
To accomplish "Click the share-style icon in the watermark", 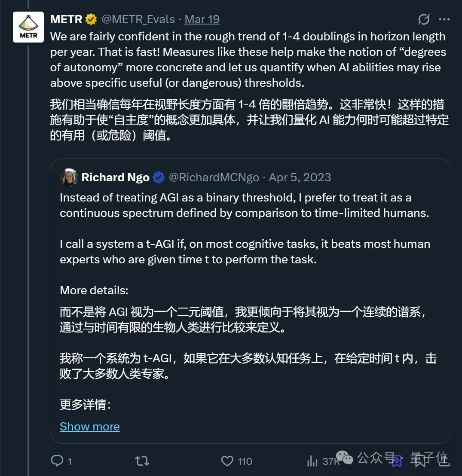I will pyautogui.click(x=396, y=461).
